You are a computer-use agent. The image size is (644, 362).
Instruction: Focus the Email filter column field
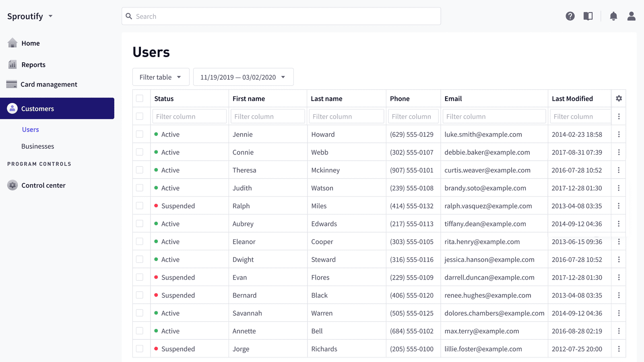pos(494,116)
